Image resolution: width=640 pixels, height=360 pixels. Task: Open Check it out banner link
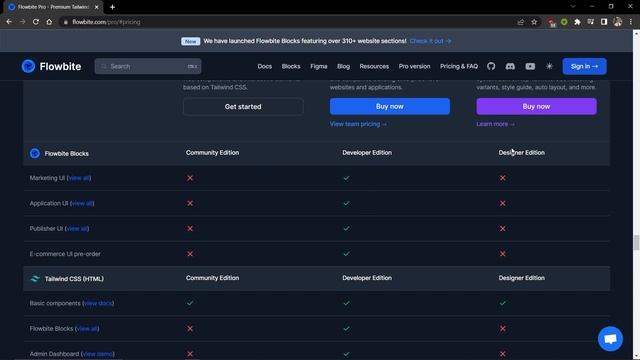click(430, 41)
